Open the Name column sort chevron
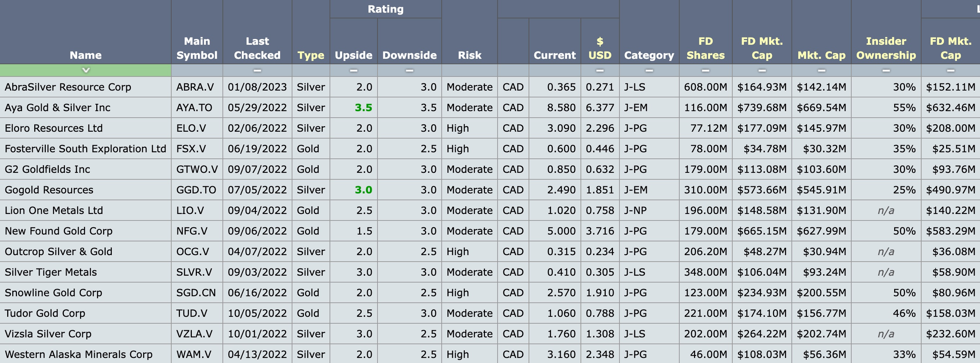The image size is (980, 363). click(86, 70)
